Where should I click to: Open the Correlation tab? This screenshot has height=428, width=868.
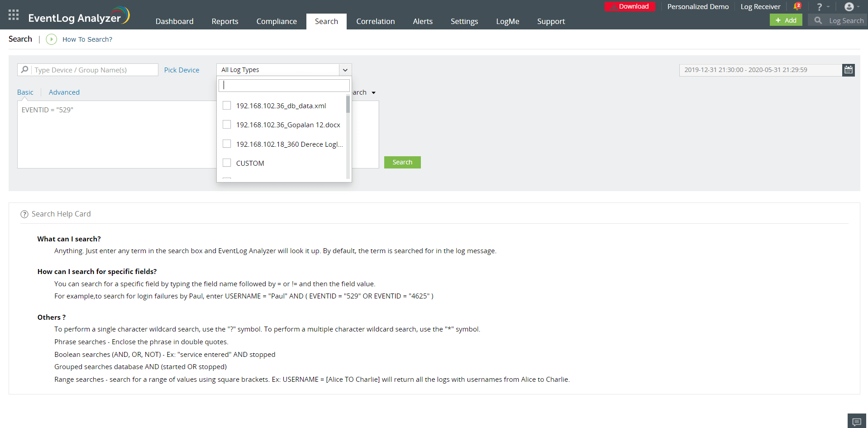click(376, 21)
